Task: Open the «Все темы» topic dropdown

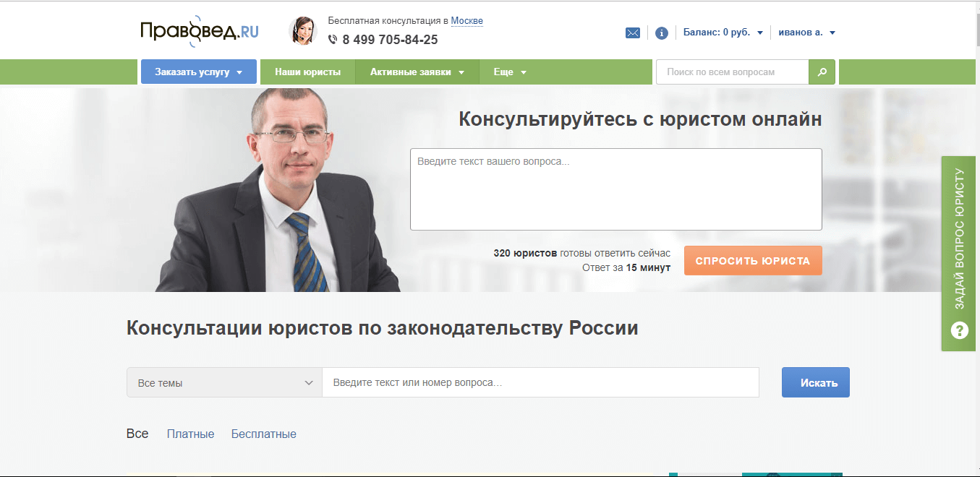Action: 224,383
